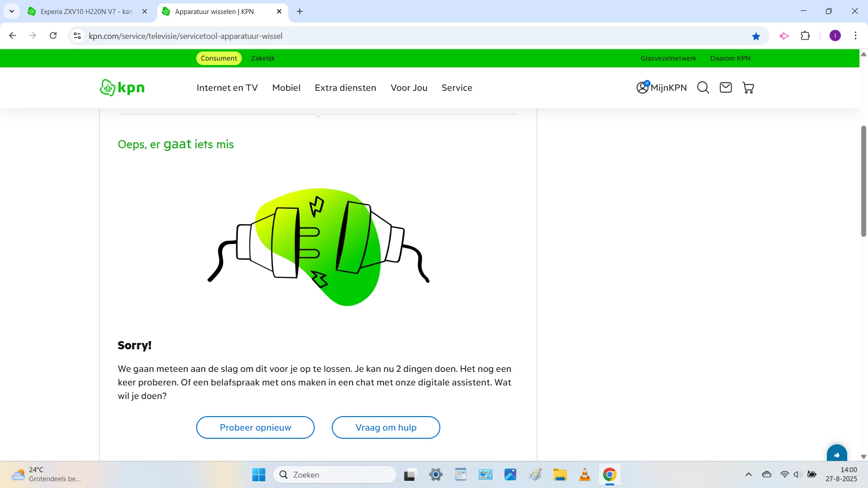Click the thumbs-up feedback button
868x488 pixels.
click(837, 454)
